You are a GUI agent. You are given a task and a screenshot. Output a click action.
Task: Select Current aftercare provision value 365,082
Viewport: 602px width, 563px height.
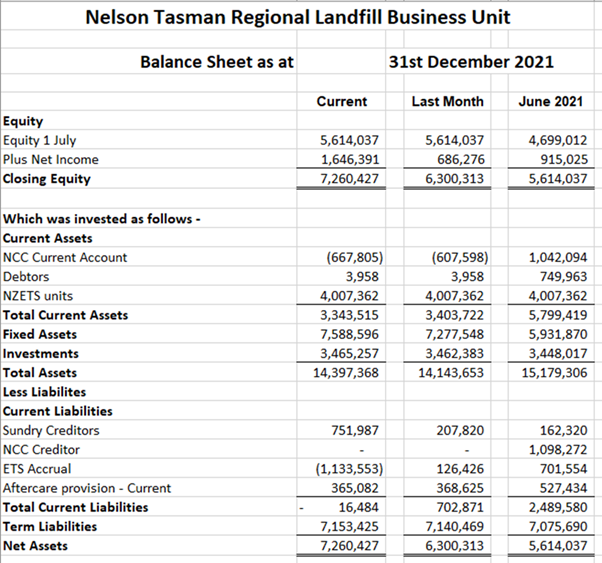(355, 488)
